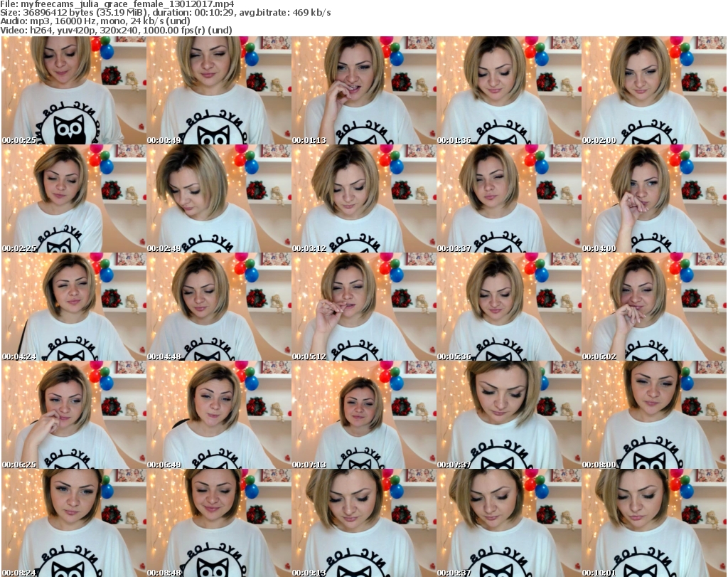Open the thumbnail stamped 00:00:25

click(74, 90)
